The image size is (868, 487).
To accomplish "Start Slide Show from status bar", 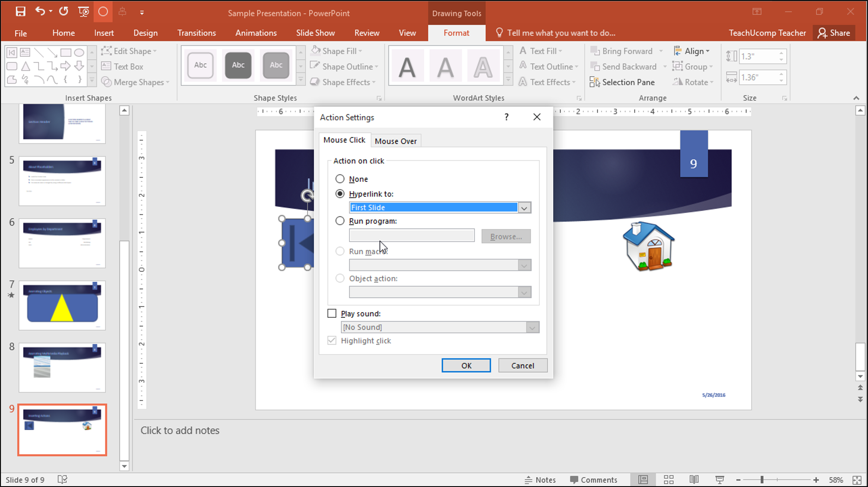I will pyautogui.click(x=719, y=479).
